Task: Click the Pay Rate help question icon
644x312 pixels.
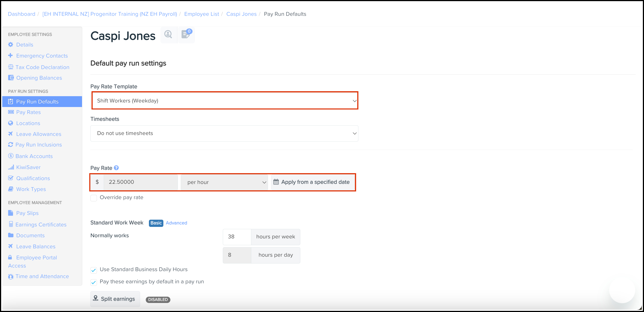Action: (116, 168)
